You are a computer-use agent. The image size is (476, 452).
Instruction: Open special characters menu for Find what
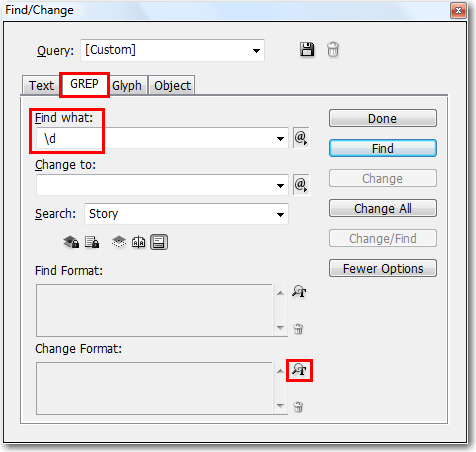click(301, 138)
